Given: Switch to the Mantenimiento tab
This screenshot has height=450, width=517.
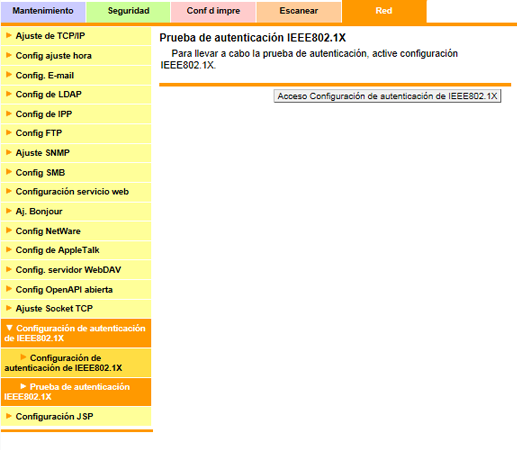Looking at the screenshot, I should 43,11.
